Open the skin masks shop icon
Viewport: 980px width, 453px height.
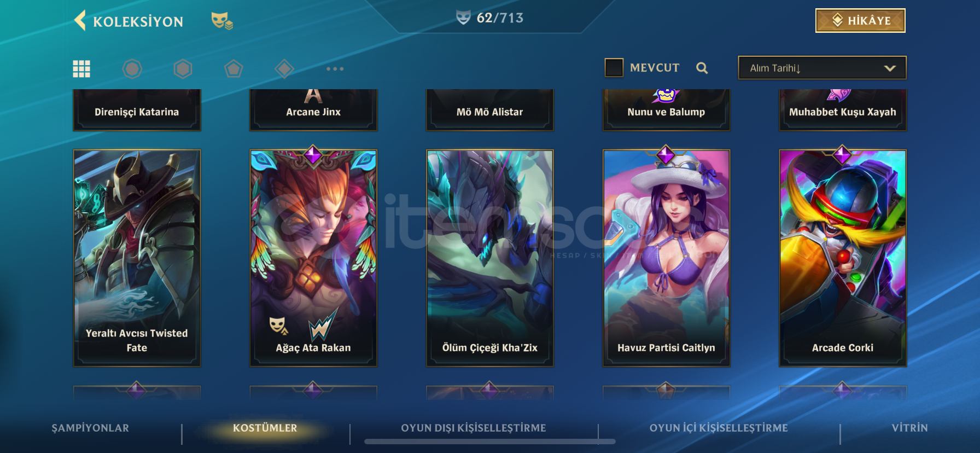click(x=222, y=21)
